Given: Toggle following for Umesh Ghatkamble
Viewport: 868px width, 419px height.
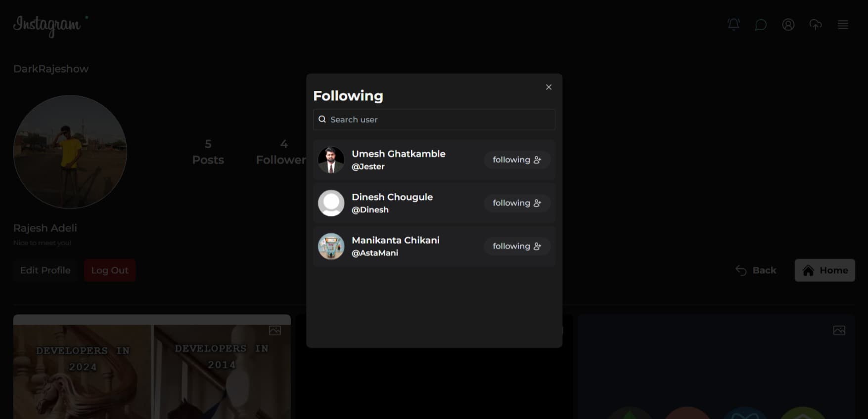Looking at the screenshot, I should tap(517, 160).
